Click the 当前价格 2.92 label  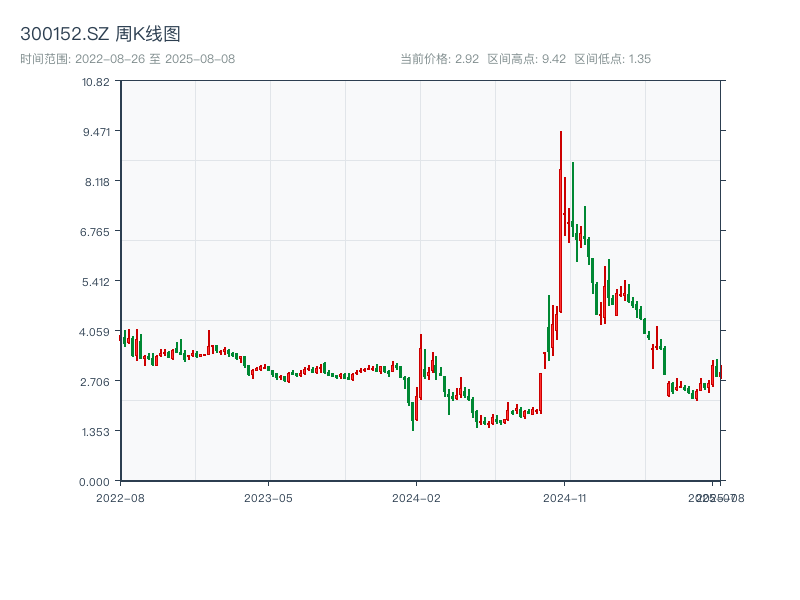(439, 59)
